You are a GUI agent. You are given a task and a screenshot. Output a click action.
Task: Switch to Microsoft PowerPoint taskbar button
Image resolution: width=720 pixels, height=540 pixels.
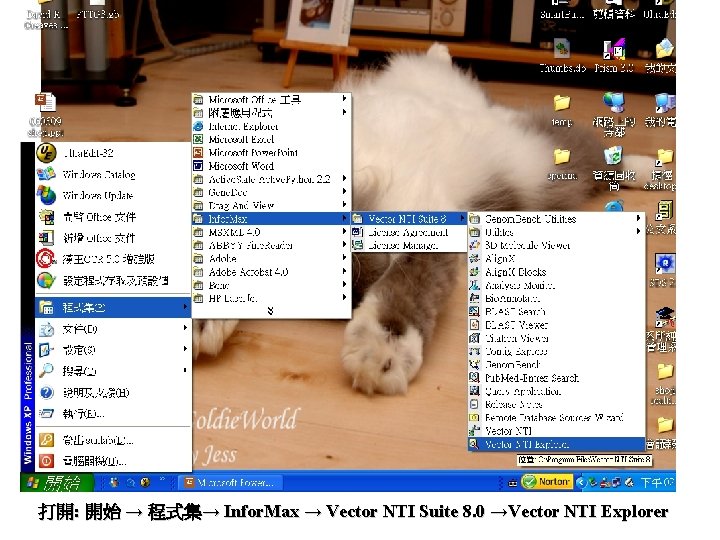coord(231,483)
